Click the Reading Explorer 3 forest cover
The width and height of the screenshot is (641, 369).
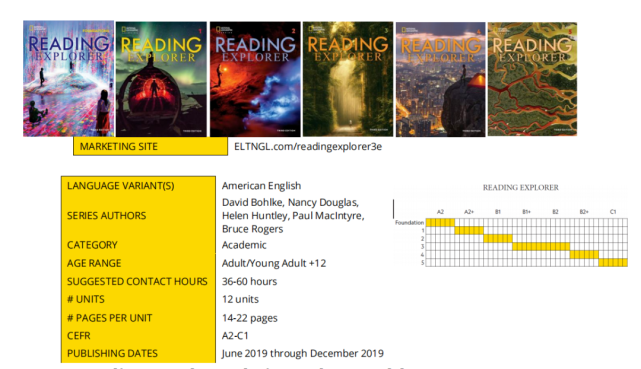click(x=348, y=79)
